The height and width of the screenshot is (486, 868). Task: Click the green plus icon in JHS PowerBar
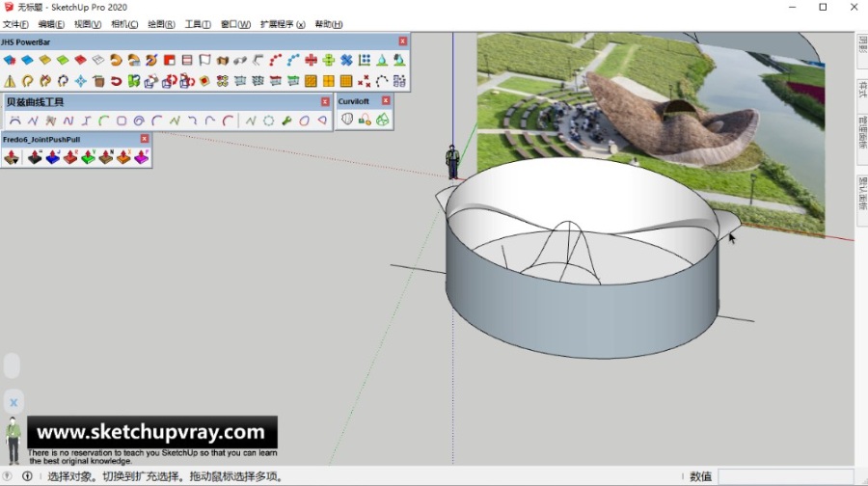(329, 60)
